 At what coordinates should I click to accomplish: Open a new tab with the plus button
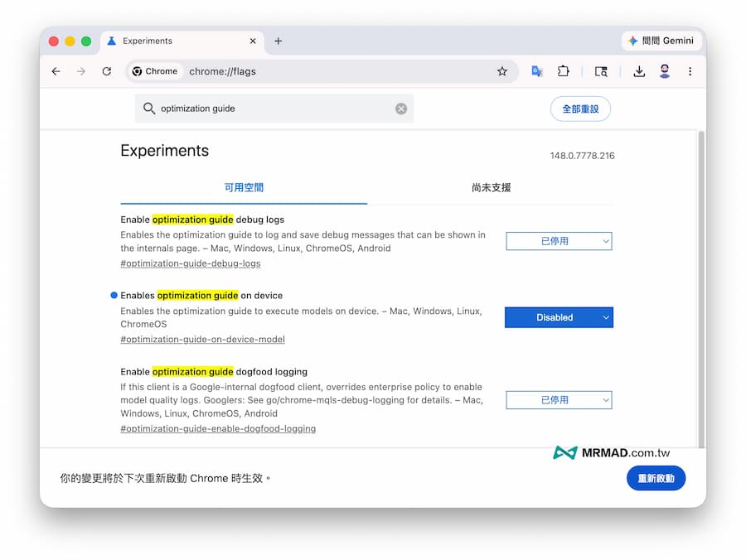point(279,41)
